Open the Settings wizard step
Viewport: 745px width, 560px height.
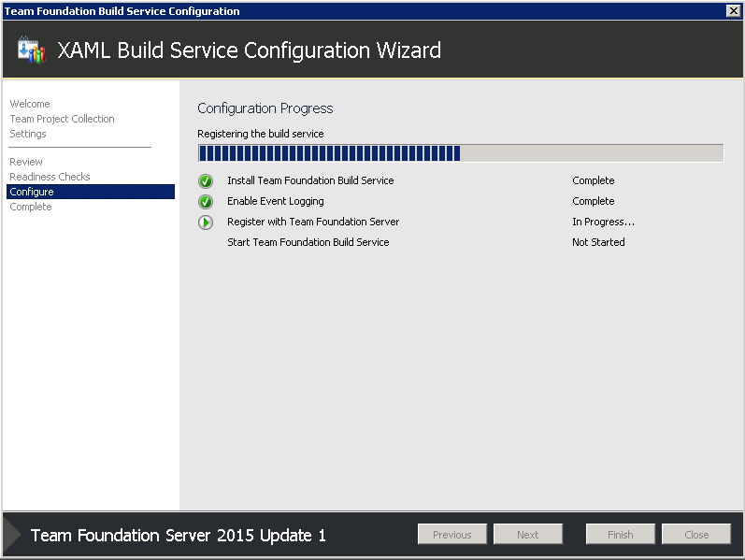point(27,134)
